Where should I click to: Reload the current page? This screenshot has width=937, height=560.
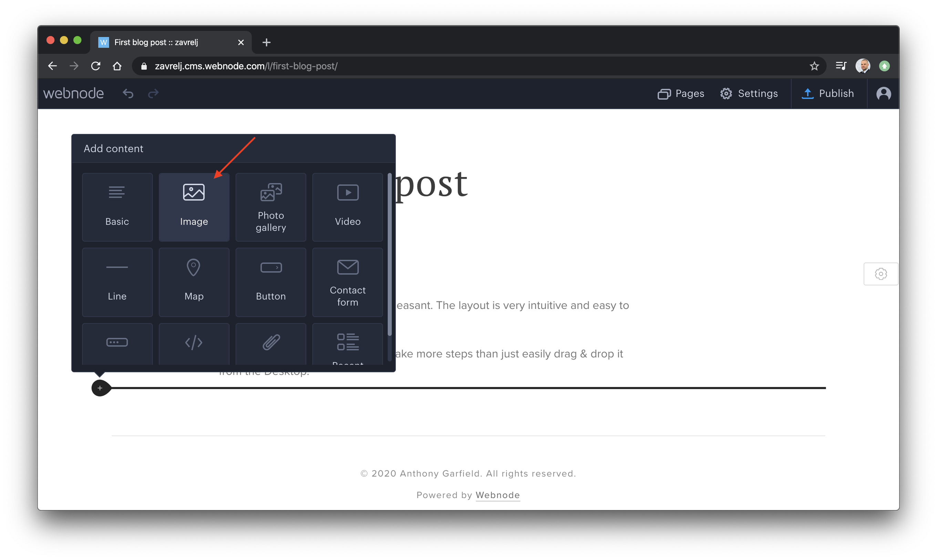(x=95, y=66)
